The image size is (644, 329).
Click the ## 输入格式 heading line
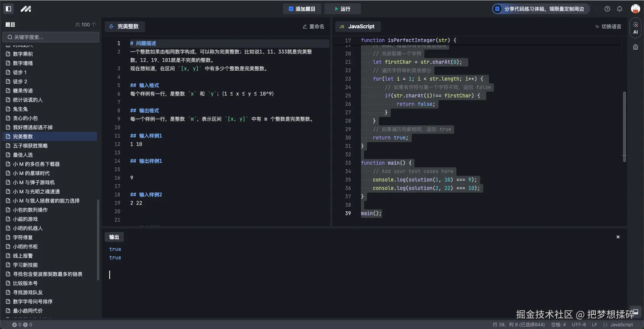point(144,85)
